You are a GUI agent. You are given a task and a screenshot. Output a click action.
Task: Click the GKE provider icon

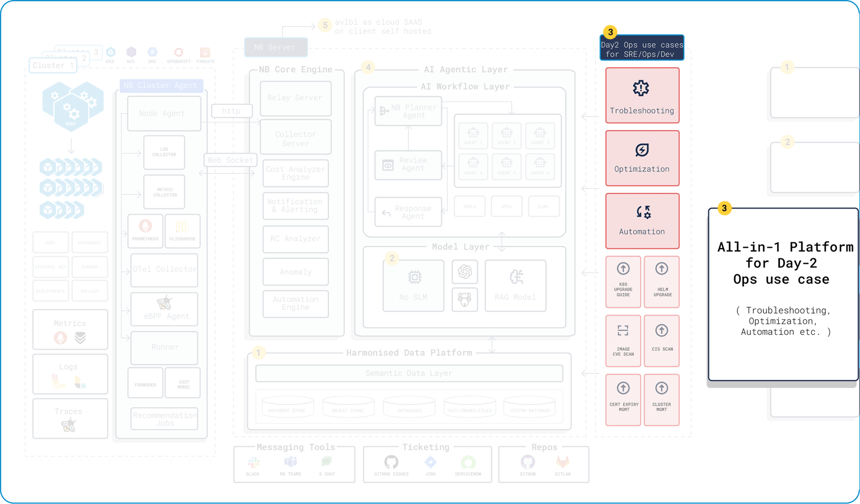coord(153,52)
